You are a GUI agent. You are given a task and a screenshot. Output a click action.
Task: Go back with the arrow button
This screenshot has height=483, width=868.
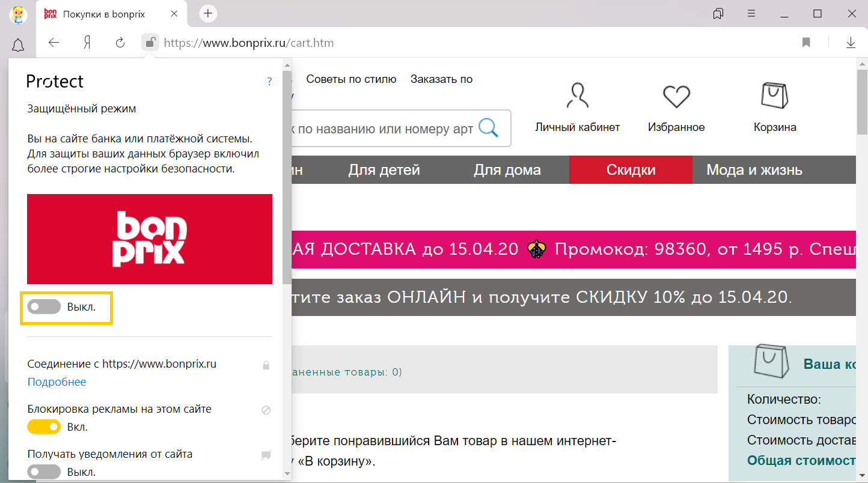tap(54, 43)
